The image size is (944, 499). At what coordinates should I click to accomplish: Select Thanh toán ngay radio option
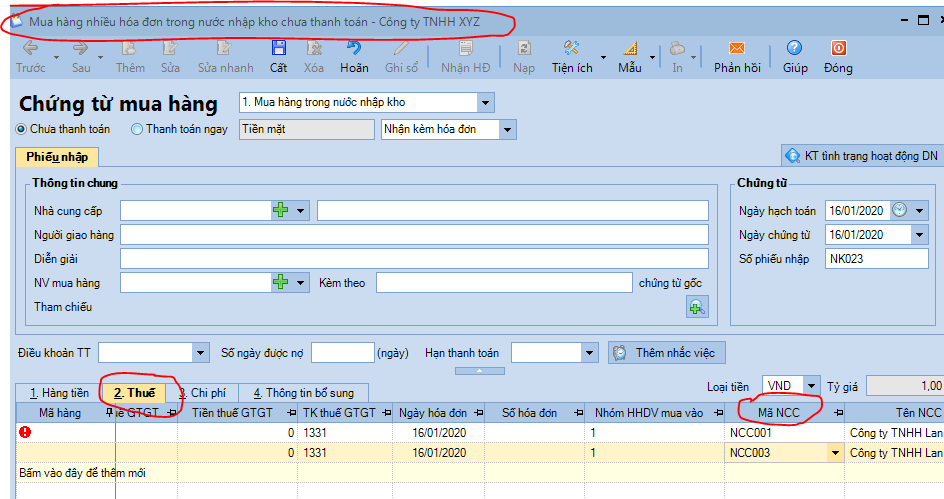tap(137, 129)
